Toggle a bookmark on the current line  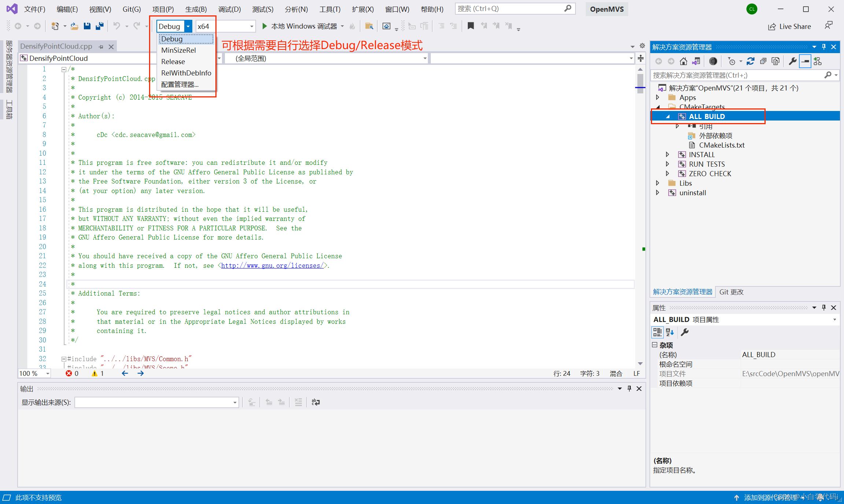pos(471,26)
